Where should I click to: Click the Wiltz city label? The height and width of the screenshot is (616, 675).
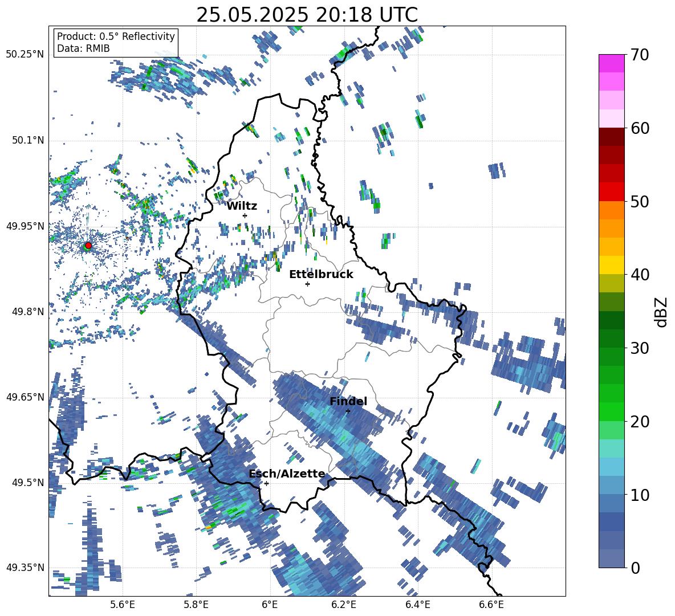click(242, 206)
